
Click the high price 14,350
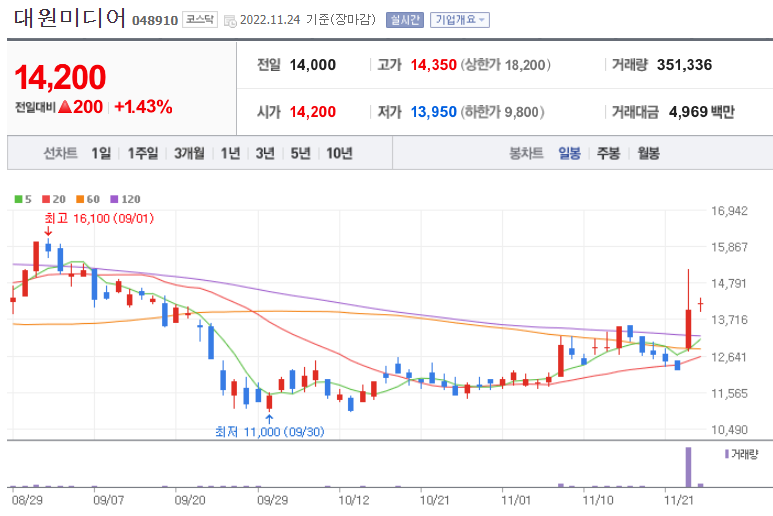pyautogui.click(x=433, y=65)
